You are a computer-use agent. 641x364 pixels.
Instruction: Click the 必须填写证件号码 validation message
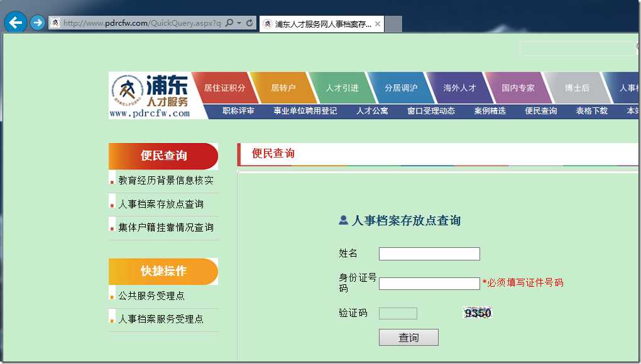(523, 283)
